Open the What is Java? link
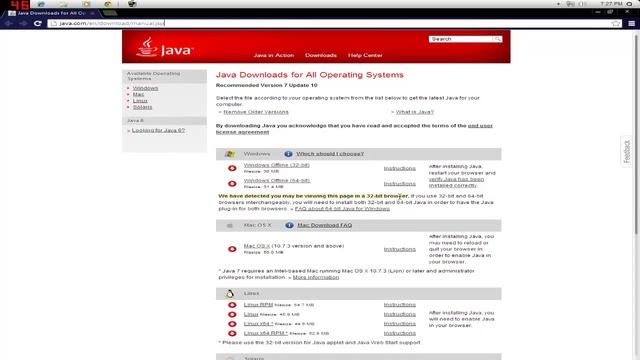This screenshot has height=360, width=640. [x=415, y=112]
